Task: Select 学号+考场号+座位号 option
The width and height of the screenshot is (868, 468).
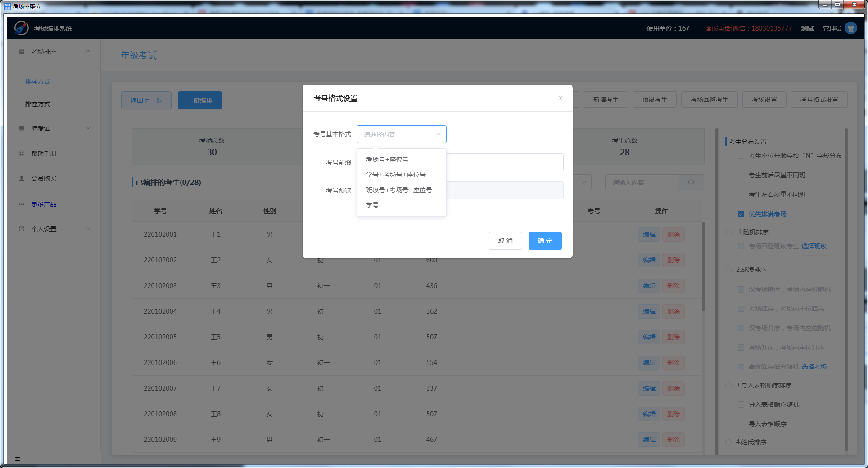Action: tap(402, 175)
